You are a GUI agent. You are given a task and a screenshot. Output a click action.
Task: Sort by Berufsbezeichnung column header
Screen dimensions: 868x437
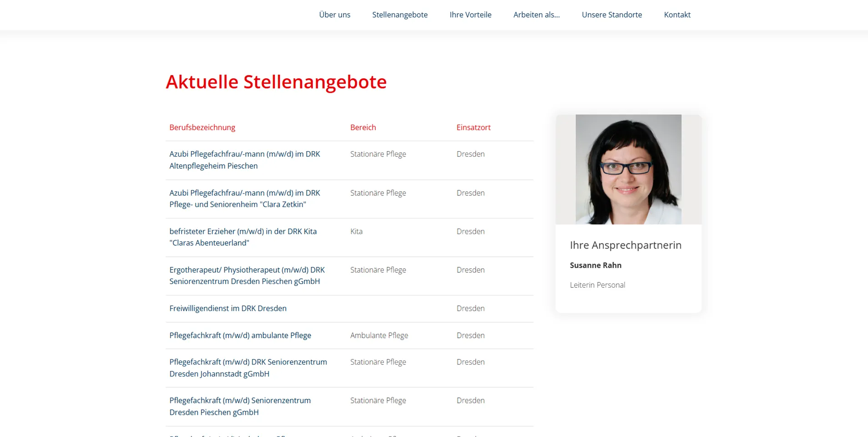coord(202,127)
